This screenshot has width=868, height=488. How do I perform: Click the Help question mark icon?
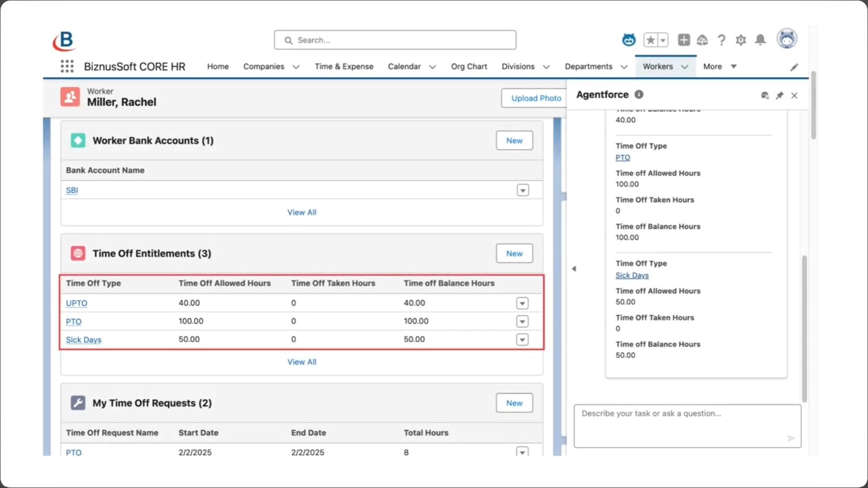pos(722,40)
